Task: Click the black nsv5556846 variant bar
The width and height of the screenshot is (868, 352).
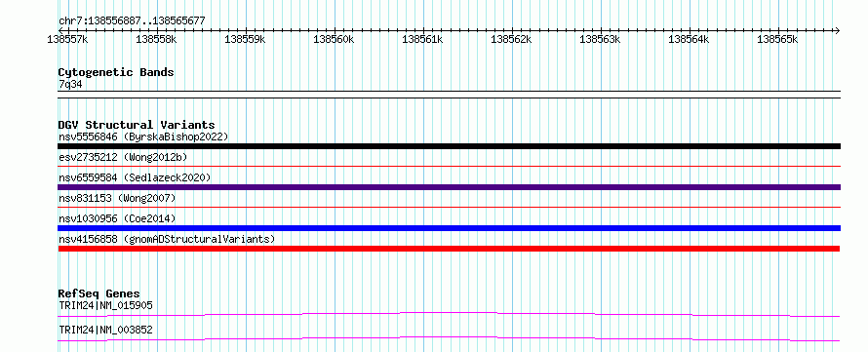Action: 449,146
